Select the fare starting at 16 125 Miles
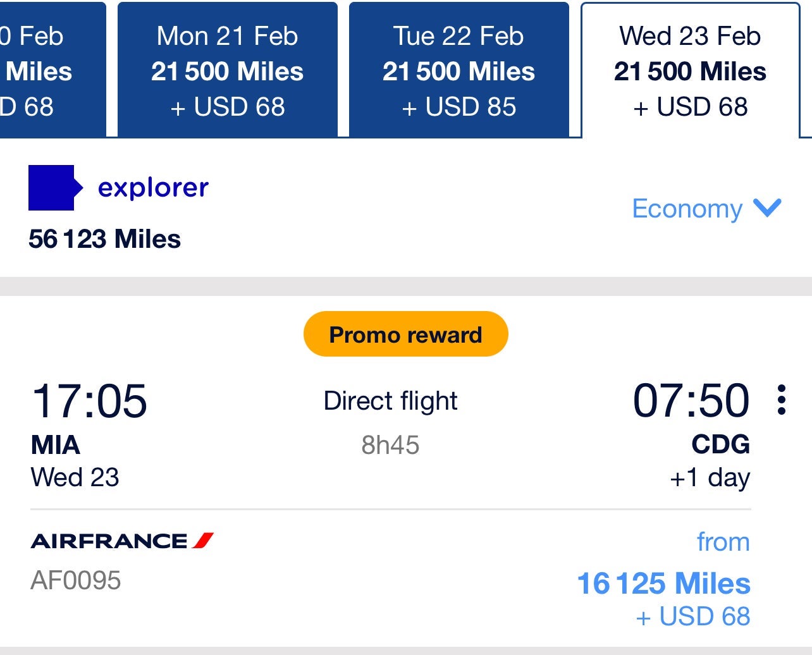The image size is (812, 655). click(662, 584)
